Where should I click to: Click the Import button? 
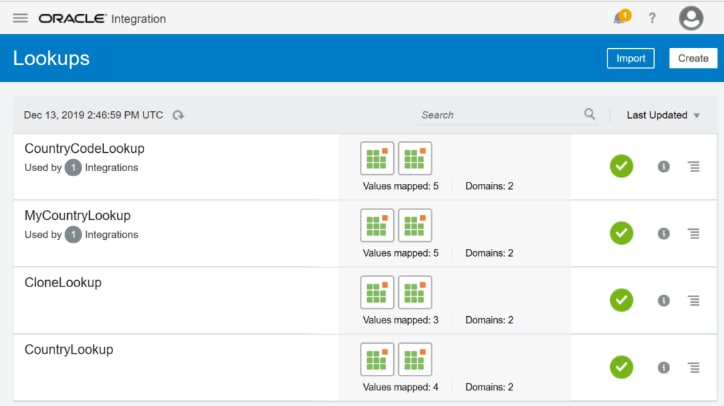click(x=630, y=58)
